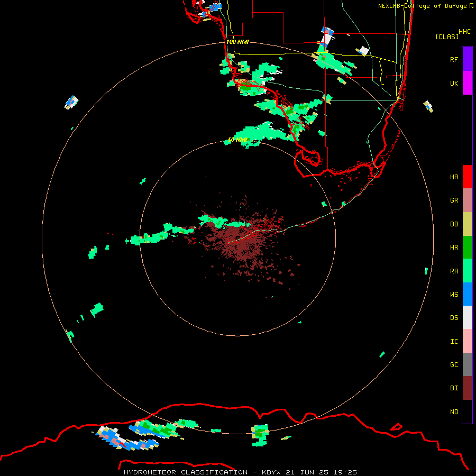Click the 100 NMI range ring label

click(237, 42)
